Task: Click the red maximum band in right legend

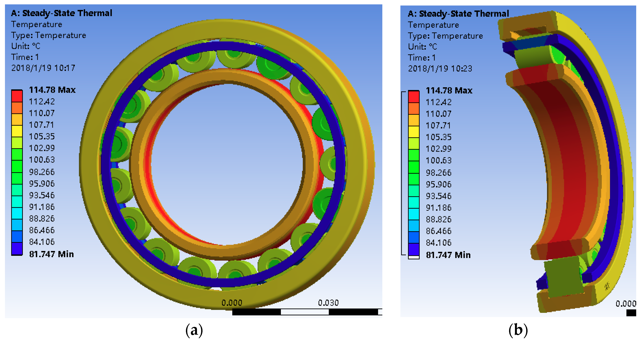Action: point(414,97)
